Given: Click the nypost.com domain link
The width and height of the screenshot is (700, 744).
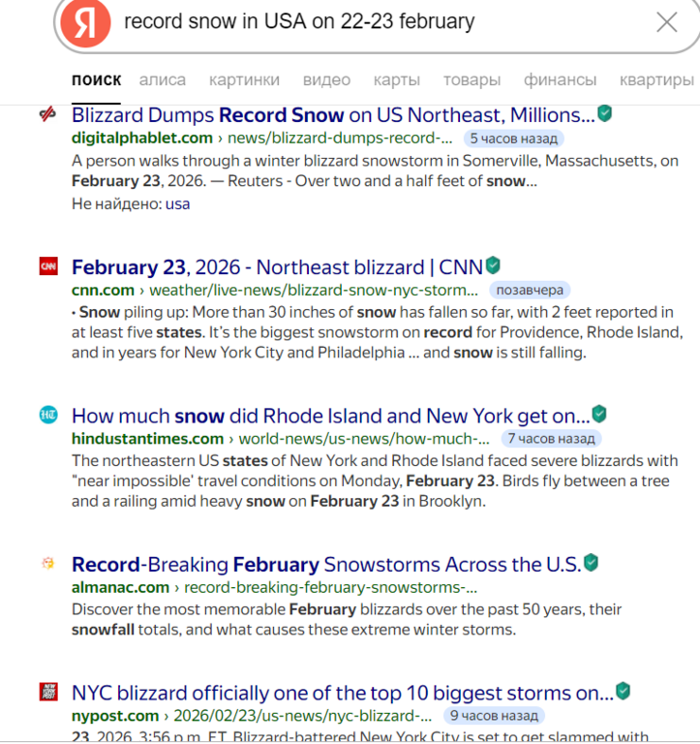Looking at the screenshot, I should (x=115, y=716).
